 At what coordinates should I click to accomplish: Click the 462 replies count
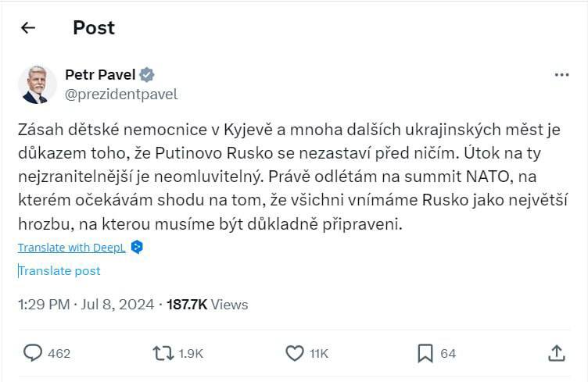59,354
